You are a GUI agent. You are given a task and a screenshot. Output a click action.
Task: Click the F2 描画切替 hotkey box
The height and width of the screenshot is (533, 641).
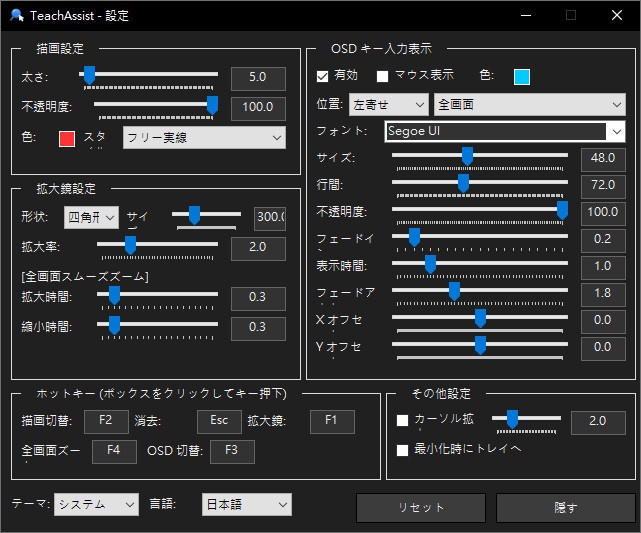[x=106, y=421]
